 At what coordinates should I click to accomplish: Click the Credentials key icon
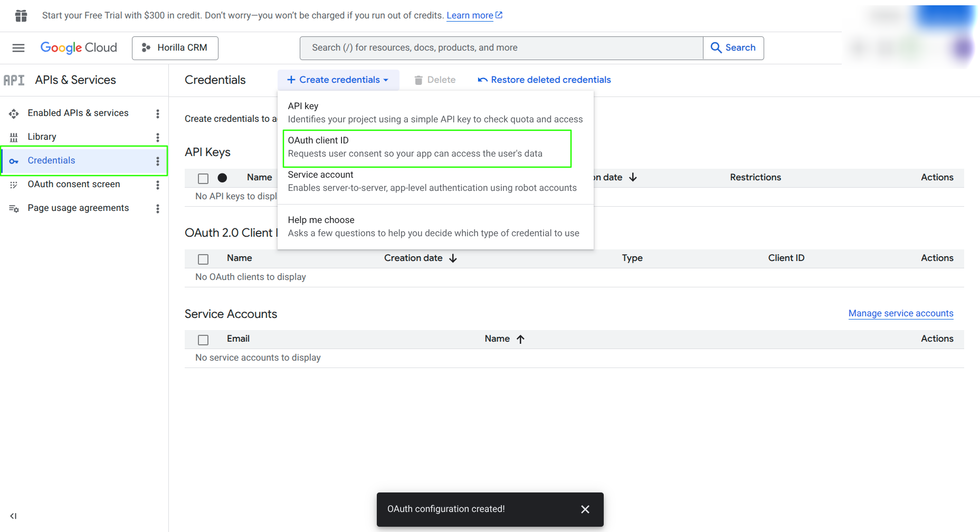point(14,161)
